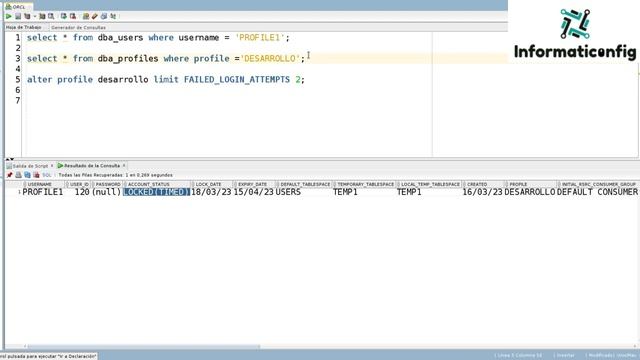640x360 pixels.
Task: Select the 18/03/23 lock date cell
Action: click(x=211, y=192)
